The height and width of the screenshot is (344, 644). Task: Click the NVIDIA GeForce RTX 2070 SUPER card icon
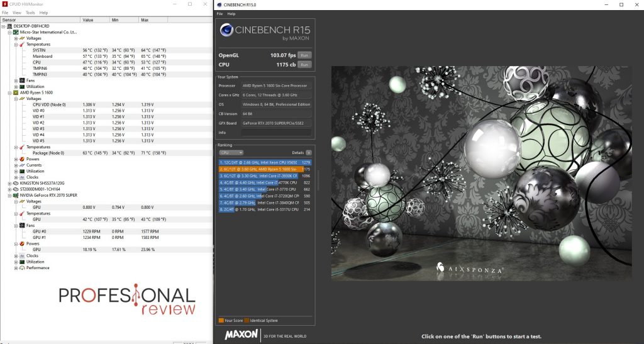click(16, 196)
